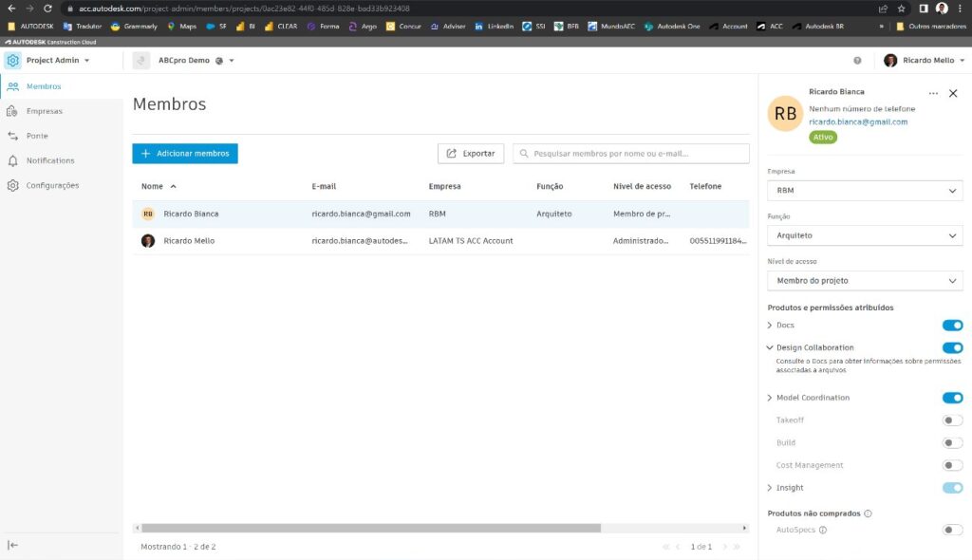Viewport: 972px width, 560px height.
Task: Toggle the Design Collaboration switch
Action: coord(952,348)
